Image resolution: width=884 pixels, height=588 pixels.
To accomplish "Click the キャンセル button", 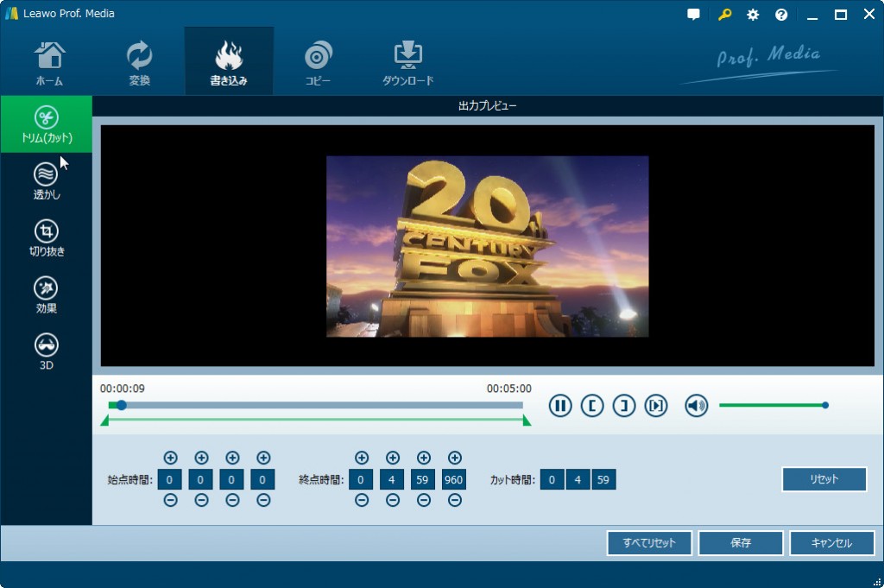I will (831, 543).
